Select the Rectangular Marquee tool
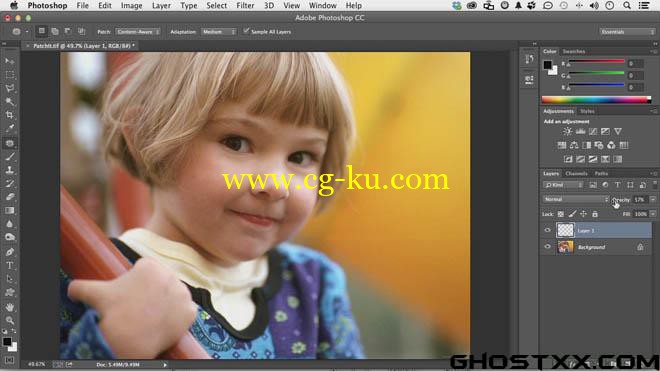 tap(9, 75)
